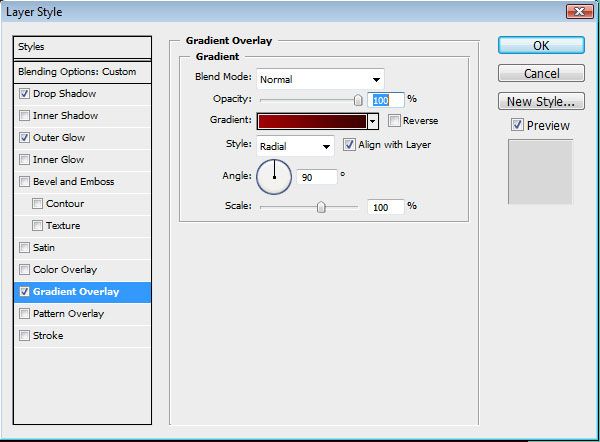Open the Blend Mode dropdown

(x=320, y=79)
